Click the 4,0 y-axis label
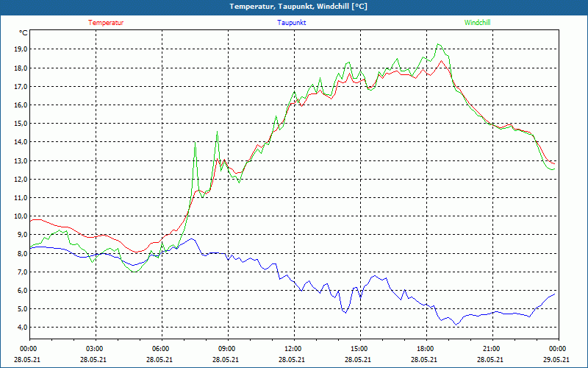 [22, 327]
